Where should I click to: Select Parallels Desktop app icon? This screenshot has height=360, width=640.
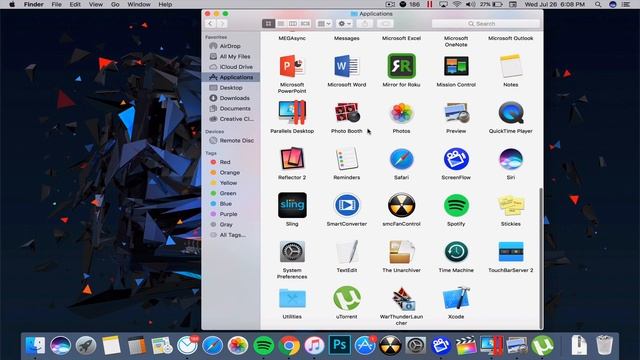[292, 112]
